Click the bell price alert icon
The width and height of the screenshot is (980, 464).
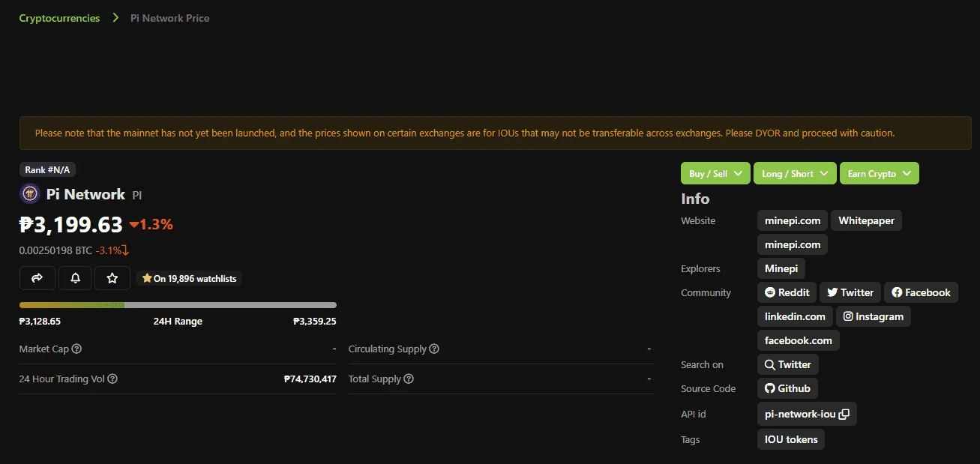(x=75, y=278)
